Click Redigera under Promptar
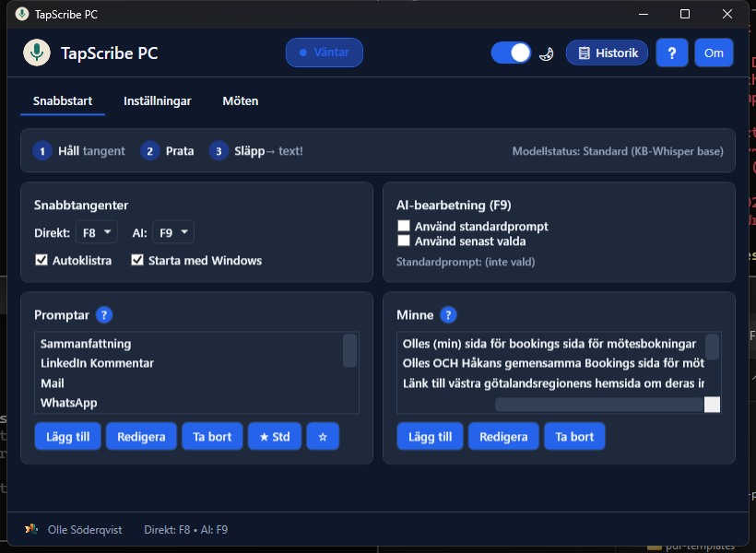The width and height of the screenshot is (756, 553). [x=141, y=436]
